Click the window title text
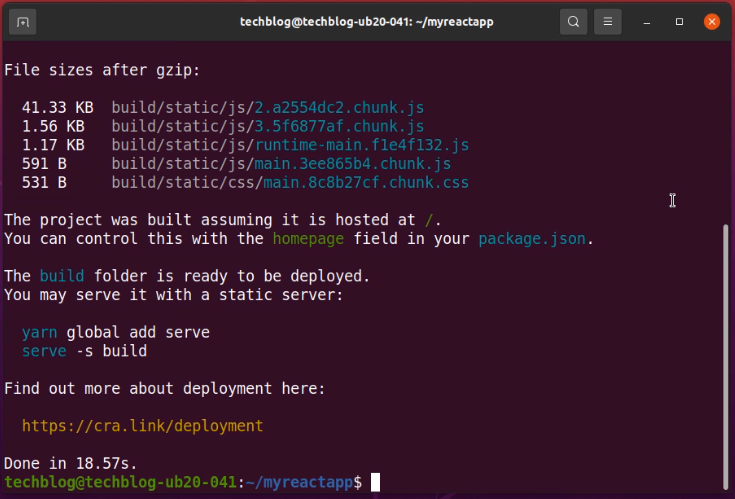 coord(367,21)
